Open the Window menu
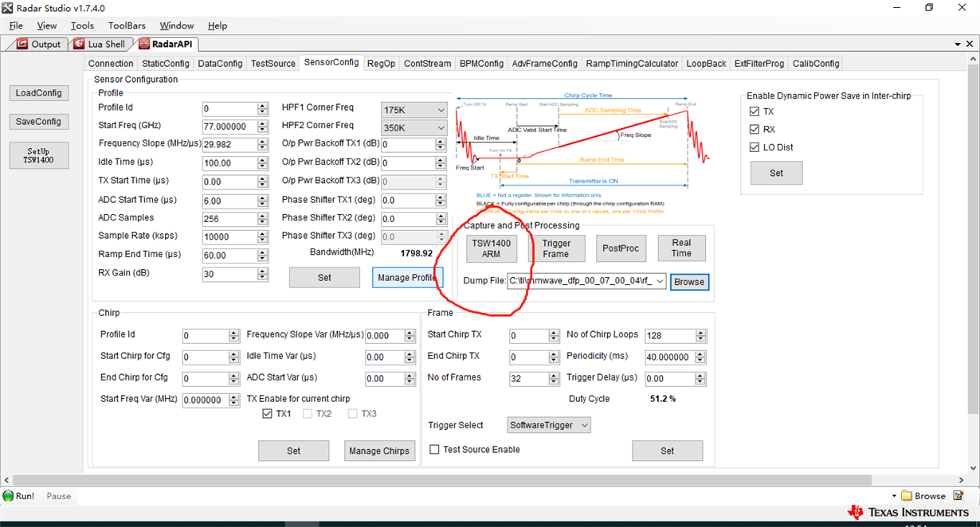 tap(177, 25)
